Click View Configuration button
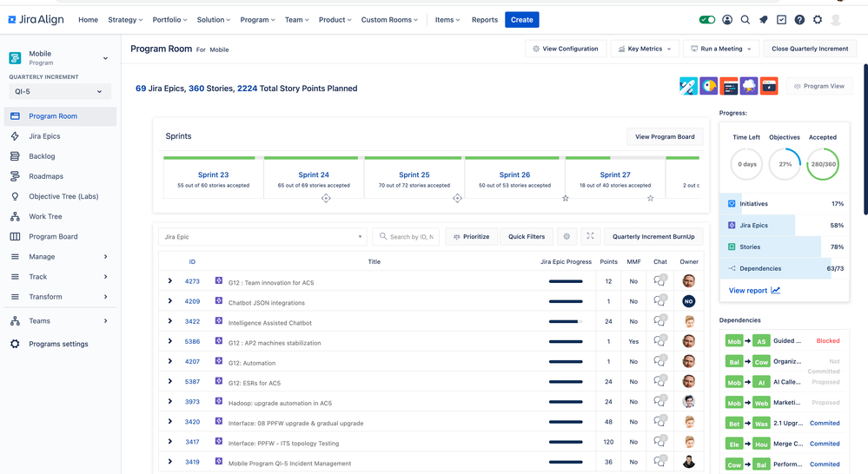Screen dimensions: 868x474 pyautogui.click(x=565, y=49)
